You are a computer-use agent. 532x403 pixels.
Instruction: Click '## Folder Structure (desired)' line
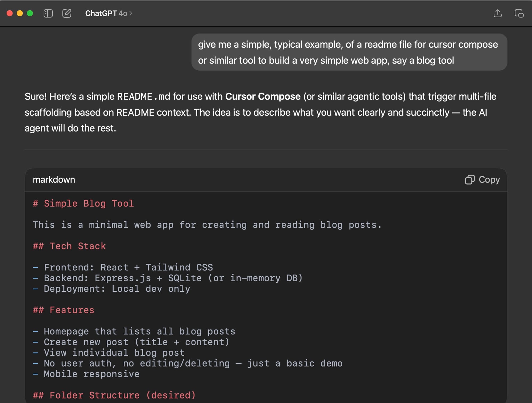click(114, 395)
